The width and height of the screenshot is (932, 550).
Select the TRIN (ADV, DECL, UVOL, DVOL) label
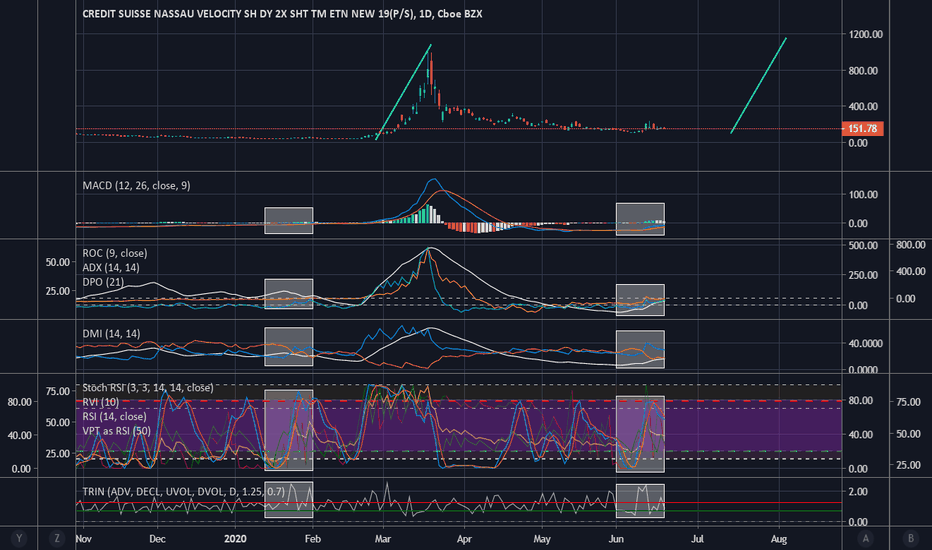click(183, 491)
